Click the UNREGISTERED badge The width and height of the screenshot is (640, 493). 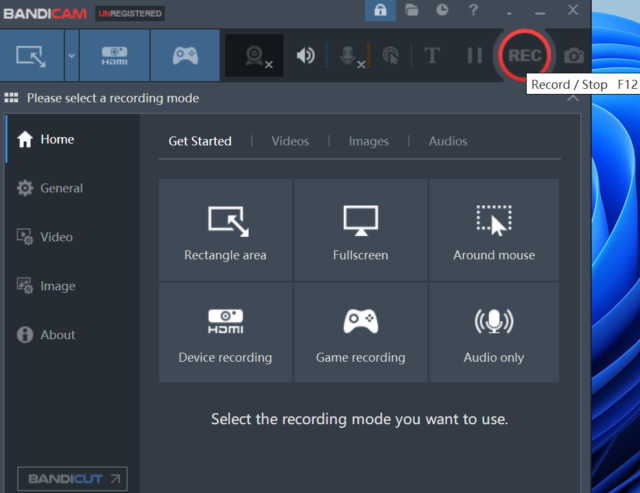[x=130, y=13]
